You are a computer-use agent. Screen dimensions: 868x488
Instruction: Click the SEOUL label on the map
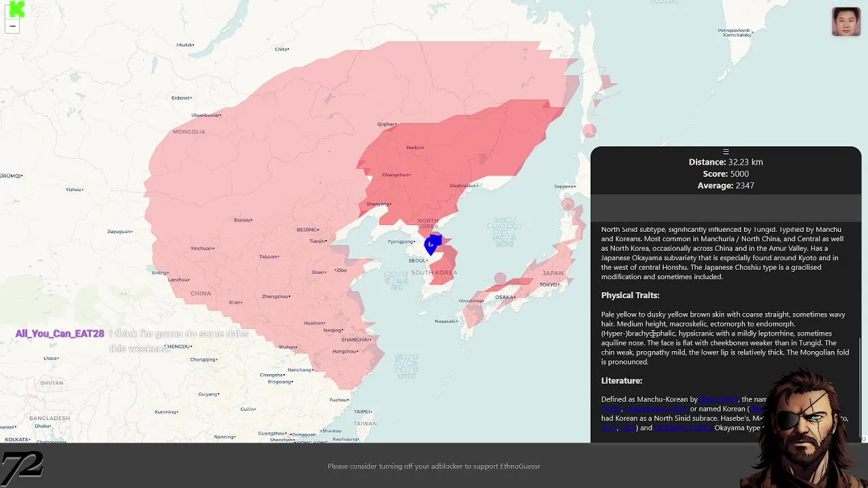(418, 260)
